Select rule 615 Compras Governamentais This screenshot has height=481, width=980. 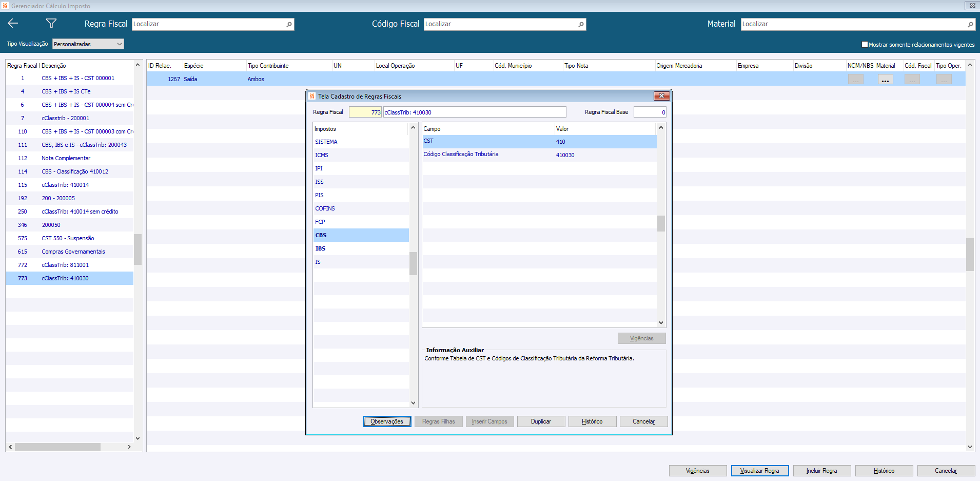pyautogui.click(x=70, y=252)
